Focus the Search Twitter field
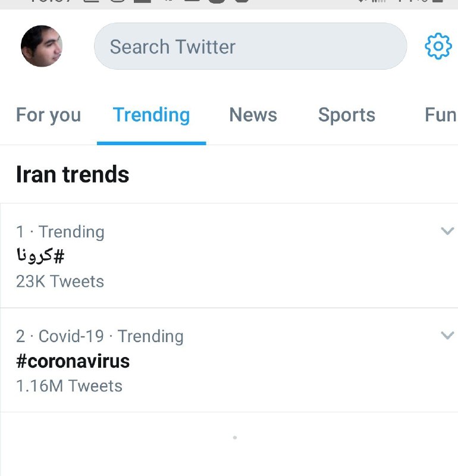 250,46
